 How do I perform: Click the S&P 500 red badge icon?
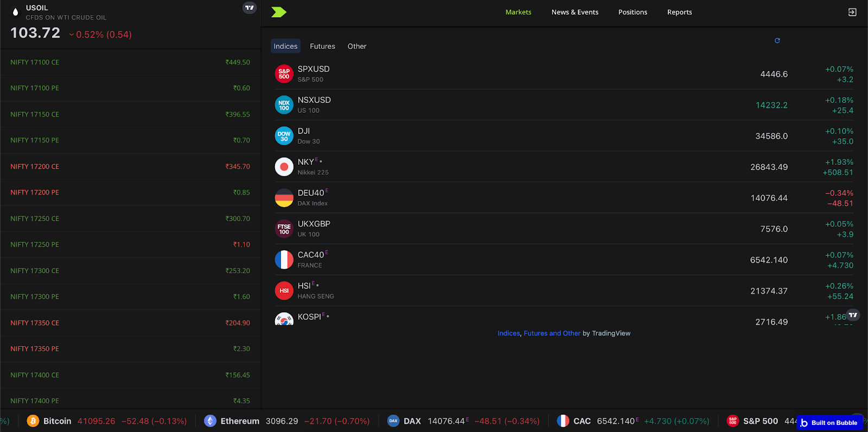[x=284, y=74]
